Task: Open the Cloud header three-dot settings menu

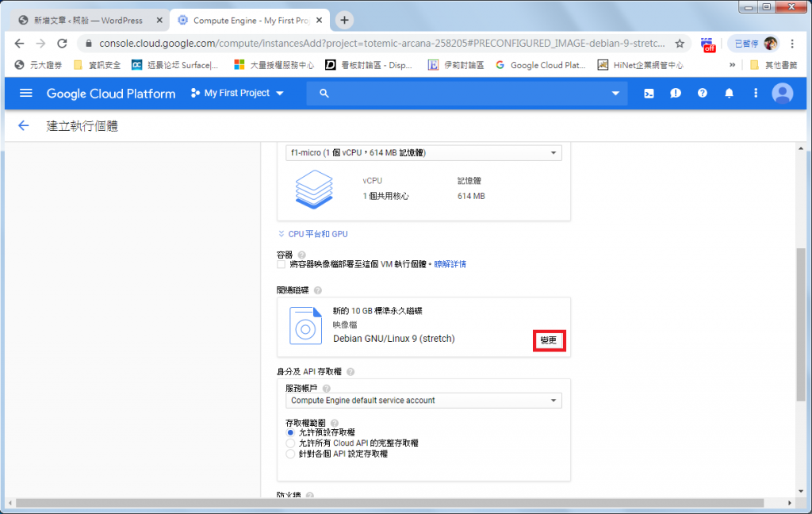Action: [x=756, y=94]
